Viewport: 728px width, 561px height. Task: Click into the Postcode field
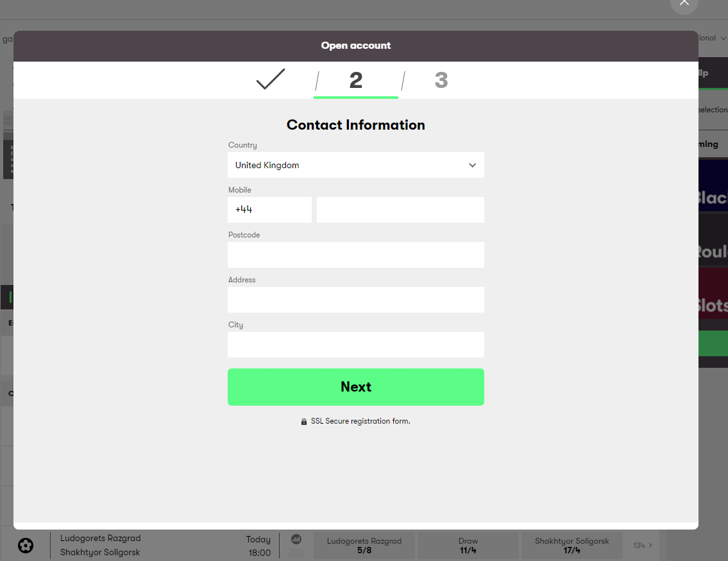point(355,255)
